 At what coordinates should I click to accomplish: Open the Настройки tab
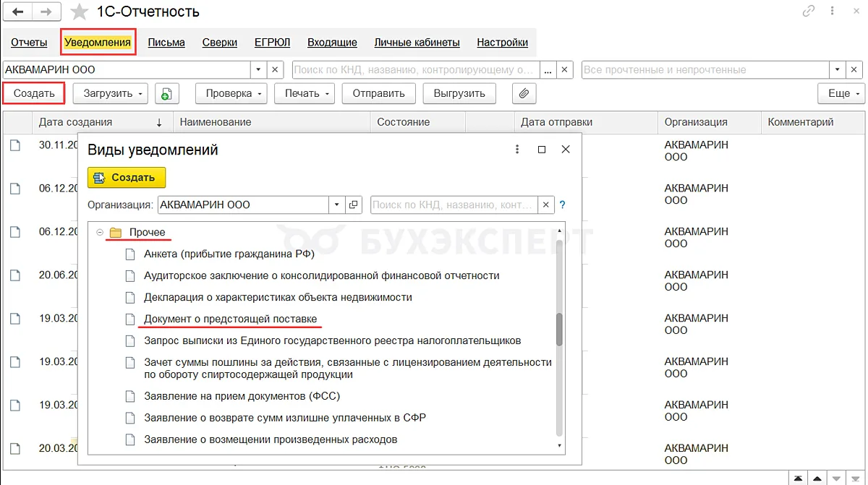tap(502, 43)
